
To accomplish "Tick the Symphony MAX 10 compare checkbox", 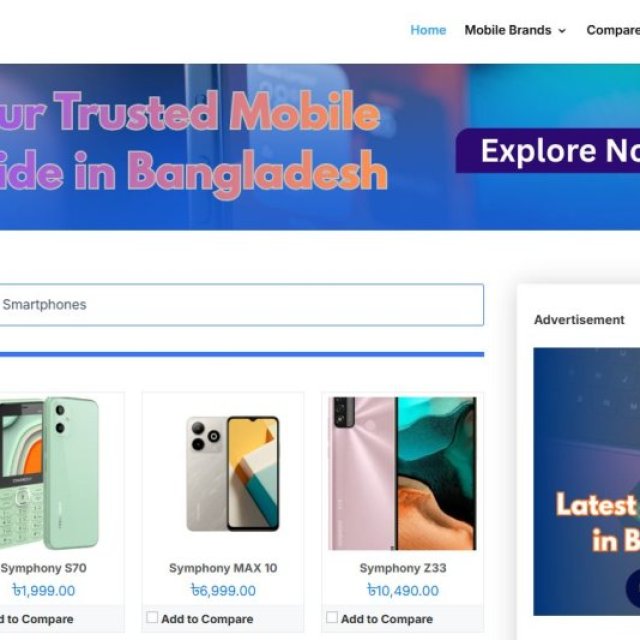I will pos(152,617).
